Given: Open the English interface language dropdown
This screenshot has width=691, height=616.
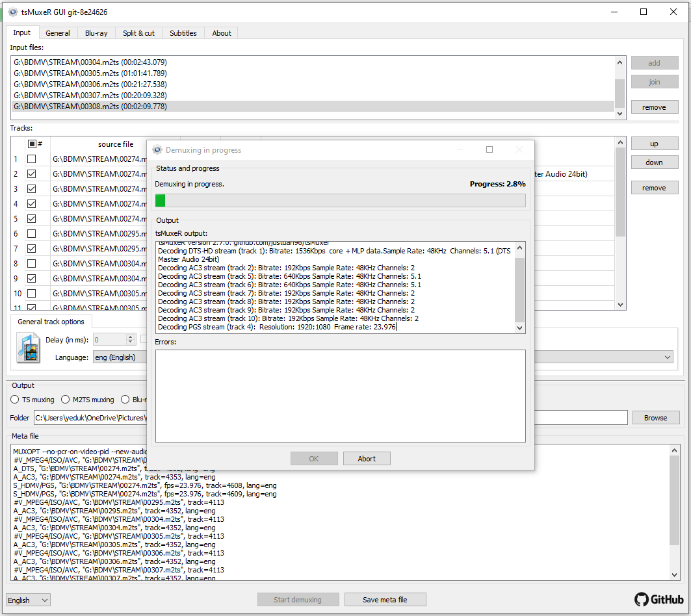Looking at the screenshot, I should click(28, 600).
